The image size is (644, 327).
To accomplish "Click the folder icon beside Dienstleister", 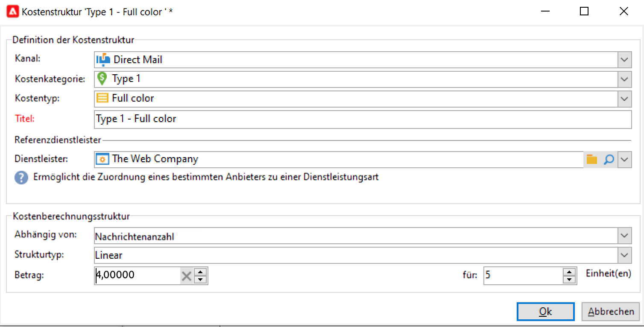I will point(591,159).
